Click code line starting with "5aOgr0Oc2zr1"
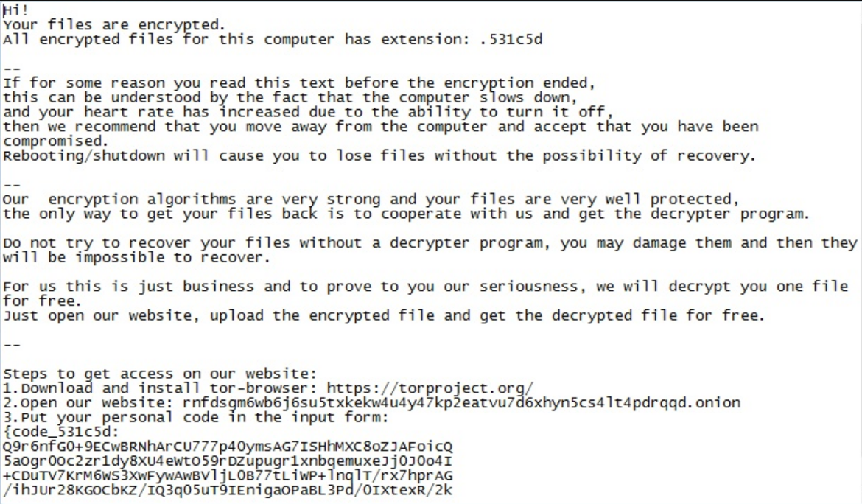 [x=227, y=461]
